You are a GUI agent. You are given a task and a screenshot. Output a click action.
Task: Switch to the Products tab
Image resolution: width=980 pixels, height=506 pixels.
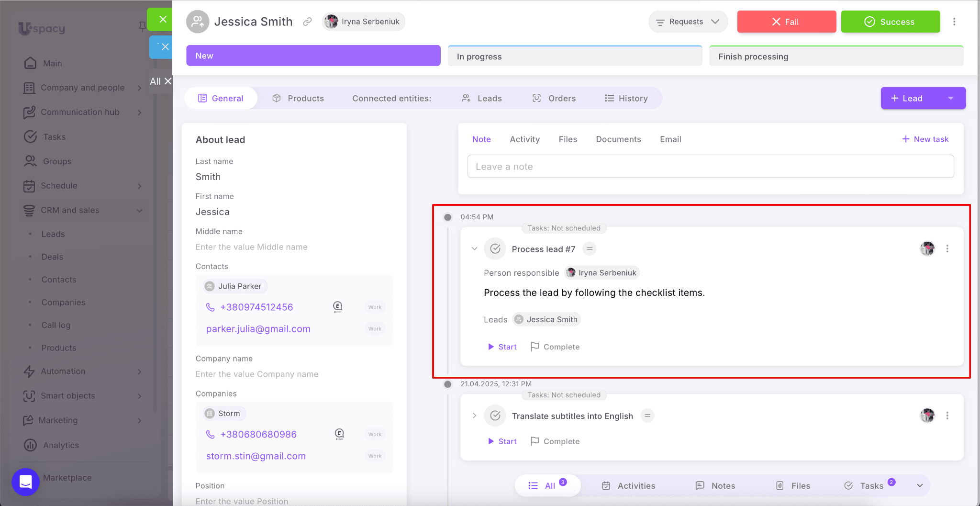coord(298,98)
